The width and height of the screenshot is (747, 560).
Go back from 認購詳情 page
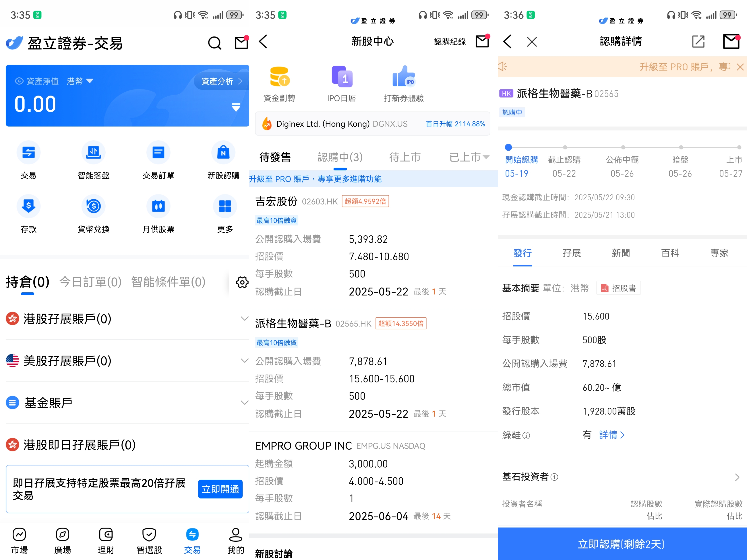pos(507,42)
